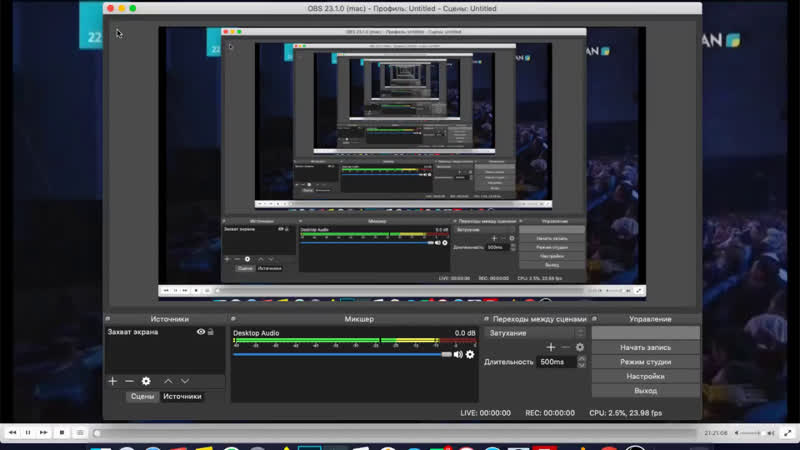Increase Длительность value with stepper arrow
800x450 pixels.
point(581,359)
